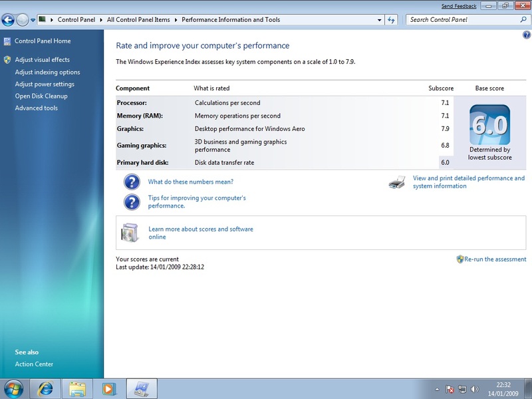The width and height of the screenshot is (532, 399).
Task: Click shield icon beside Re-run the assessment
Action: click(x=460, y=259)
